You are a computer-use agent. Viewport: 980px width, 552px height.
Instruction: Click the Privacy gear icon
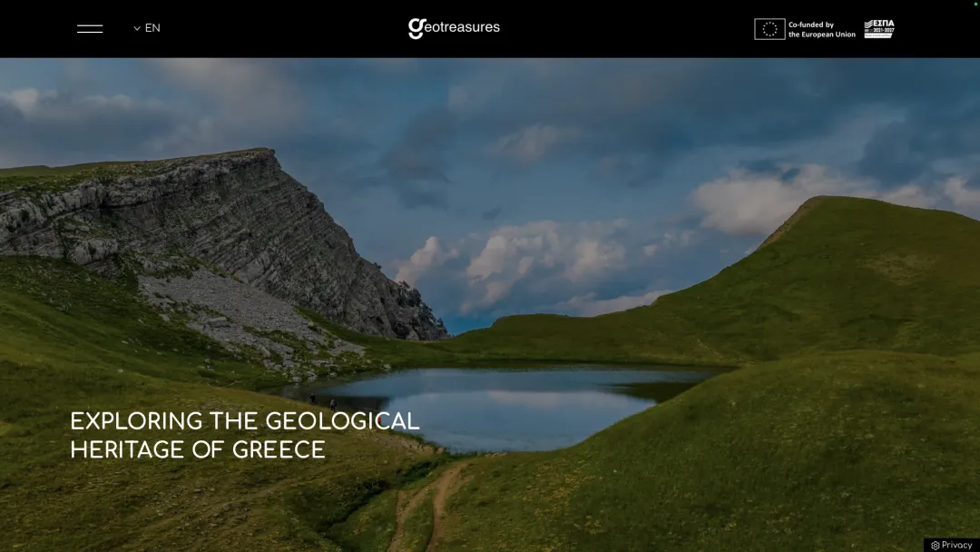tap(936, 546)
